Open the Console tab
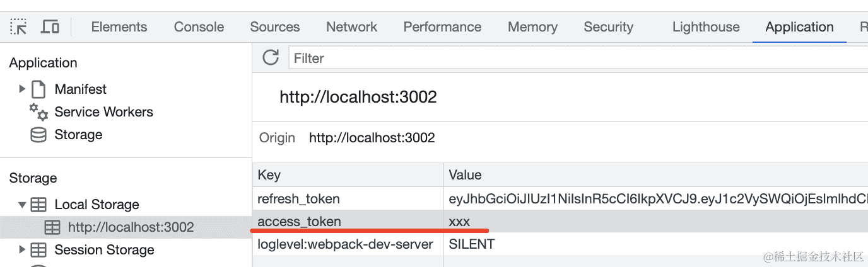This screenshot has height=267, width=868. point(199,27)
